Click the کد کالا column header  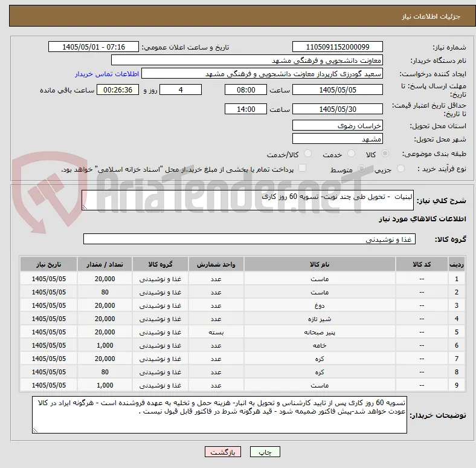tap(422, 264)
